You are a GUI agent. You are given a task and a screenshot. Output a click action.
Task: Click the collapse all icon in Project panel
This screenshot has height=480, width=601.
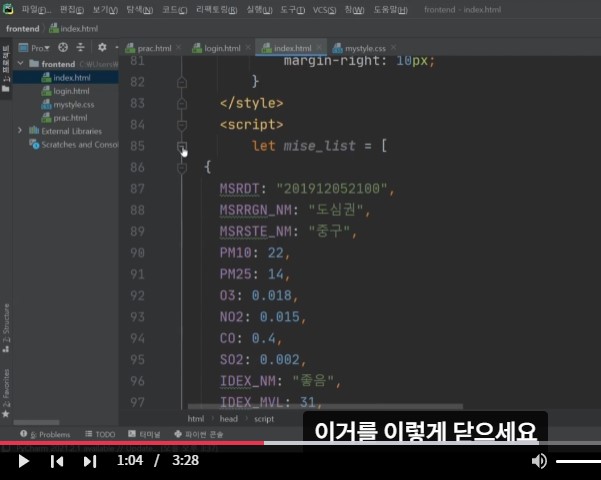(x=80, y=48)
